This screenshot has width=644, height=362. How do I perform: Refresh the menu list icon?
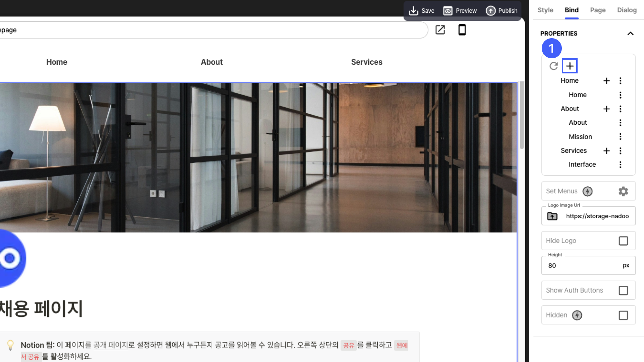[554, 66]
